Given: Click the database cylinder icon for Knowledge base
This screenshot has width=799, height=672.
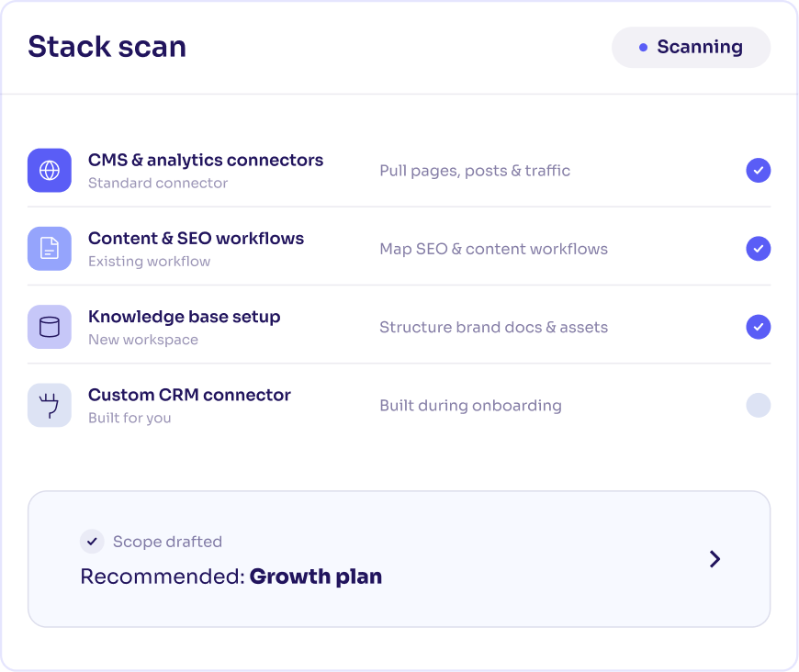Looking at the screenshot, I should tap(50, 327).
